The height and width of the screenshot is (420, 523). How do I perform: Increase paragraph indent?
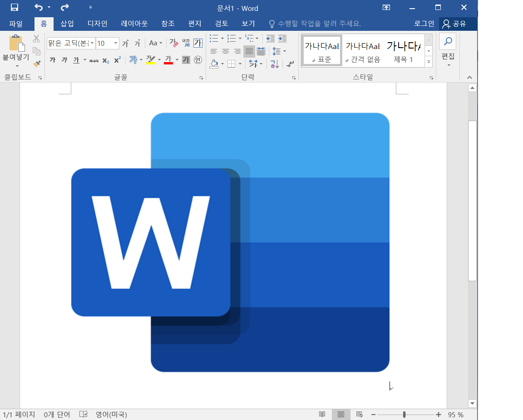click(282, 39)
